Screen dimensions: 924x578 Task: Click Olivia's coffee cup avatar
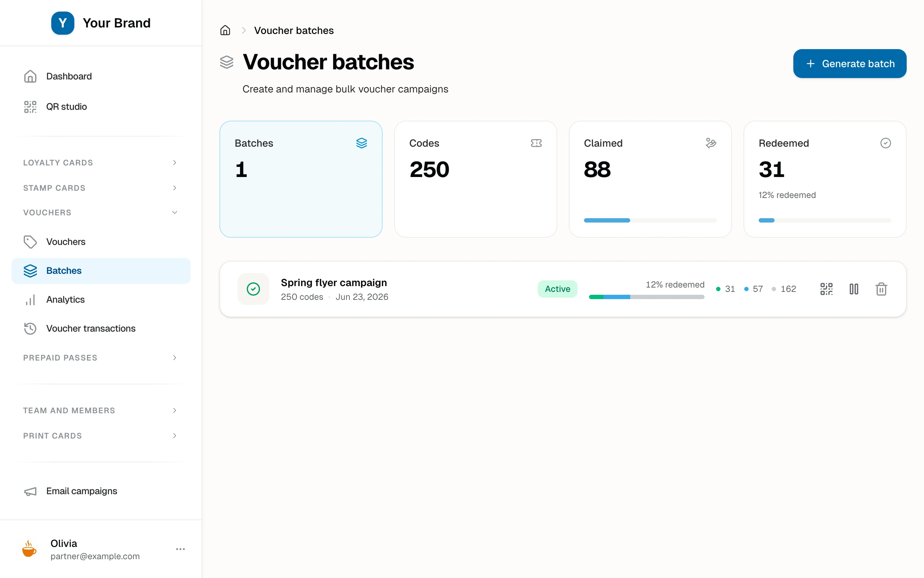tap(29, 549)
